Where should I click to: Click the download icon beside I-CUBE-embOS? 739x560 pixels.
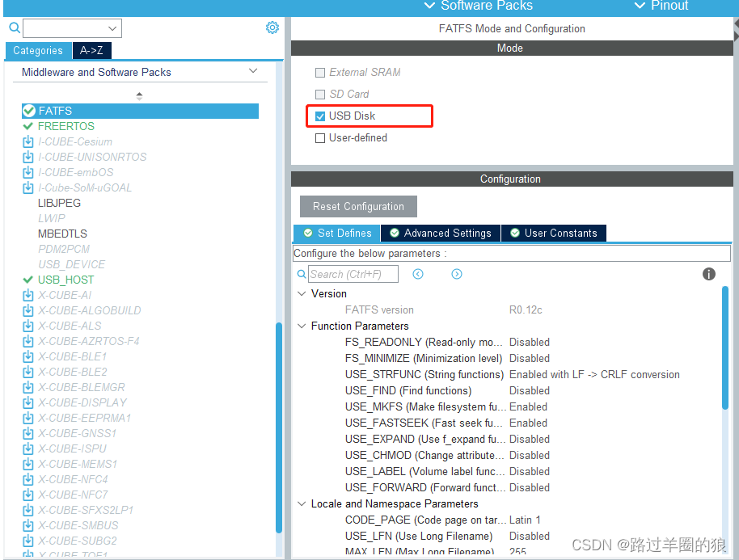click(28, 172)
